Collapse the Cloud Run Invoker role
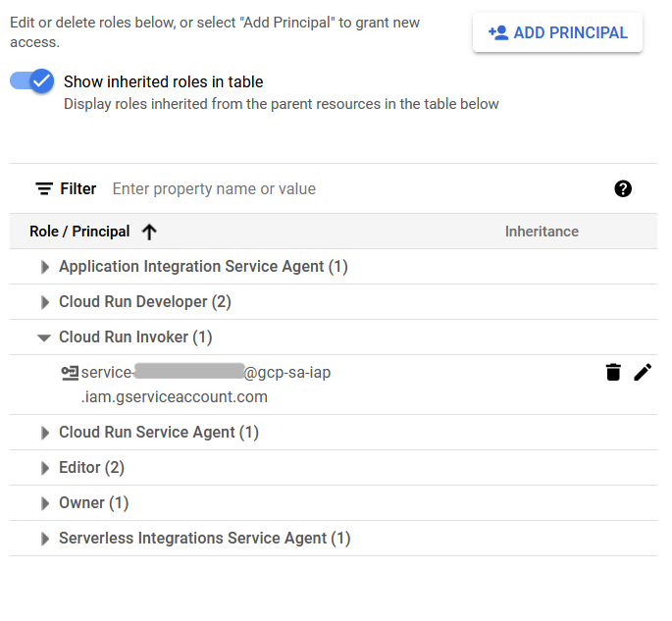The image size is (672, 621). click(x=44, y=337)
